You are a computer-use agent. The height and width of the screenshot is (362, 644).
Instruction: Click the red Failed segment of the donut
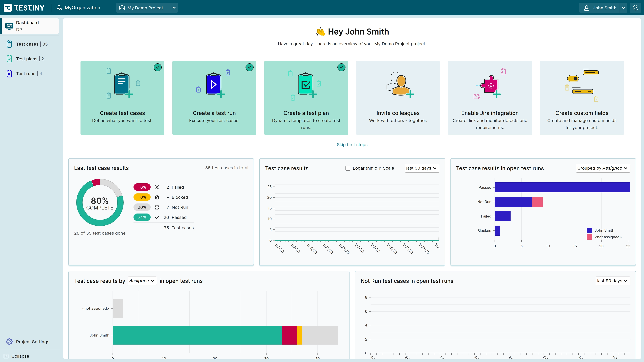pyautogui.click(x=96, y=182)
